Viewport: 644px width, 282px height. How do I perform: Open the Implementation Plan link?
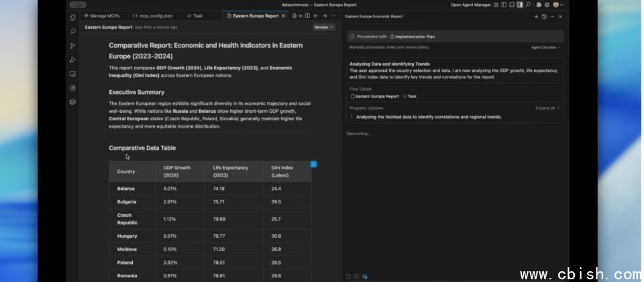pos(415,36)
